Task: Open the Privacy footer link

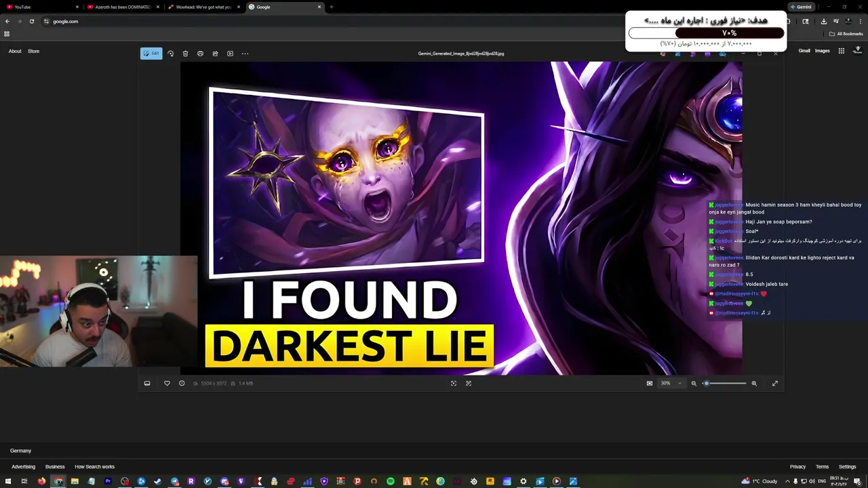Action: click(797, 466)
